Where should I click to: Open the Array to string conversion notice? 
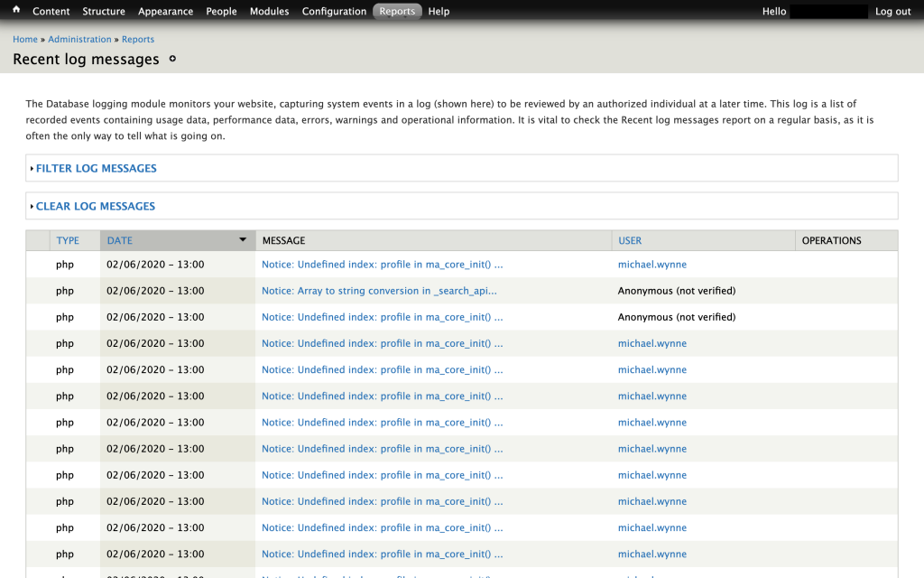379,291
